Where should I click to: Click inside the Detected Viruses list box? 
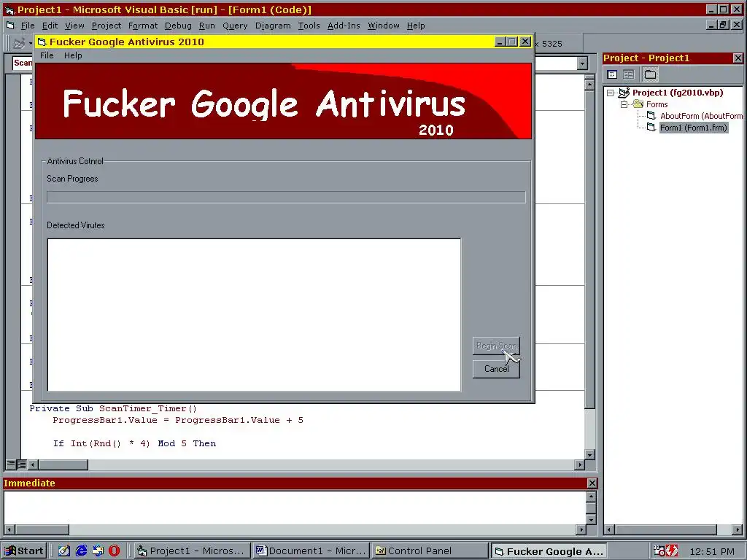point(254,315)
